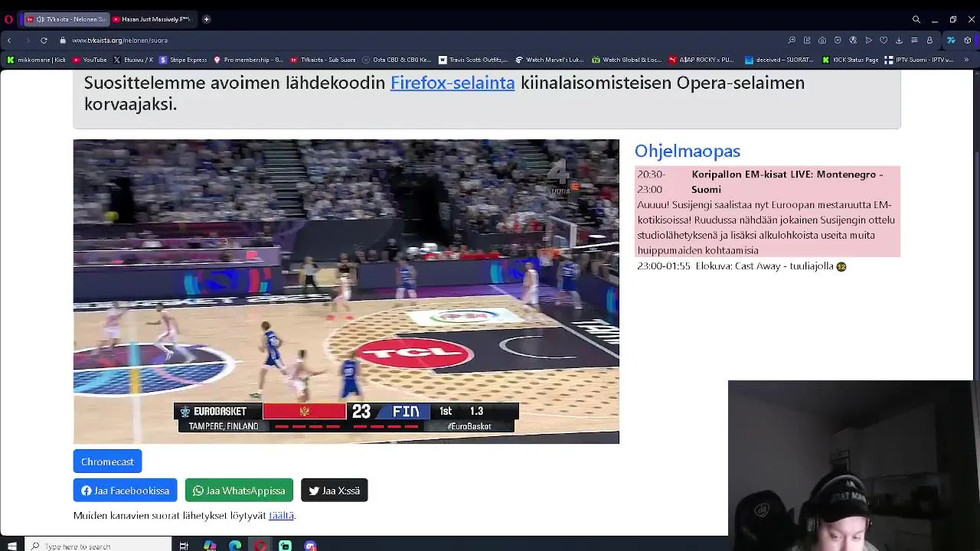Open the mikkomane | Kick bookmark
The height and width of the screenshot is (551, 980).
tap(36, 60)
